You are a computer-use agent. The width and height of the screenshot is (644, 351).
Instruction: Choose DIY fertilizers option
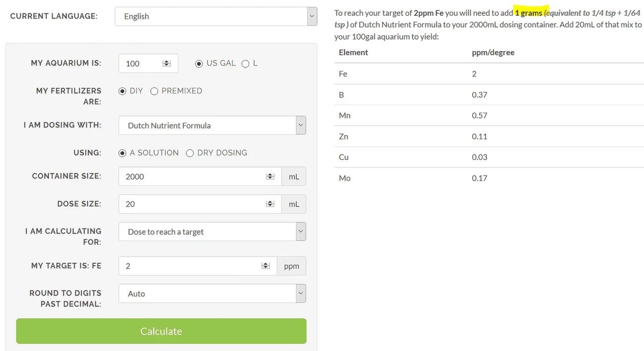122,91
